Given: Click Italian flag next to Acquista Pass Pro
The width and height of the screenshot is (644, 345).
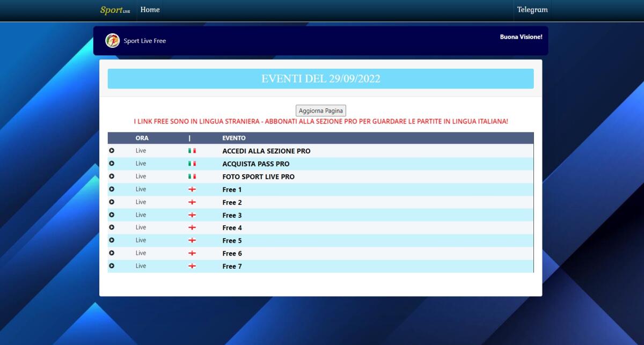Looking at the screenshot, I should (192, 164).
